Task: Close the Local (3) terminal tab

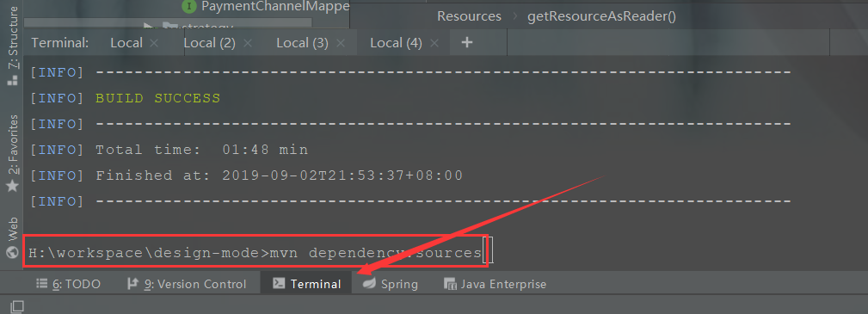Action: coord(341,43)
